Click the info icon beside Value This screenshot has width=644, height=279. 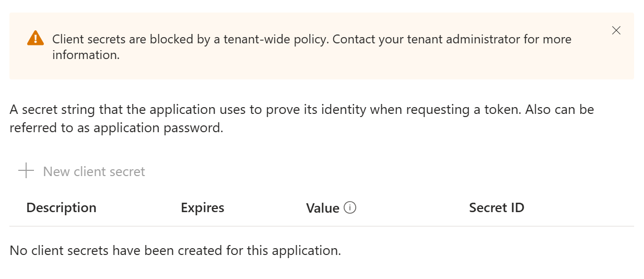350,208
